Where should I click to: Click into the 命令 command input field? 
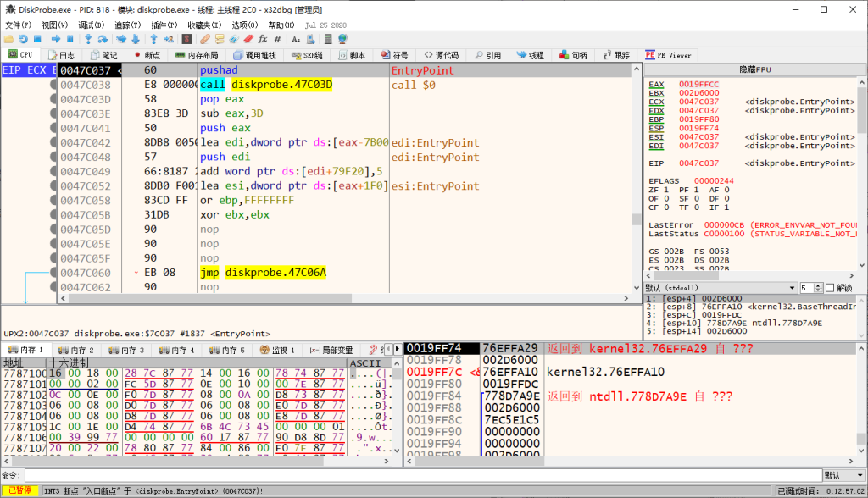[x=424, y=475]
